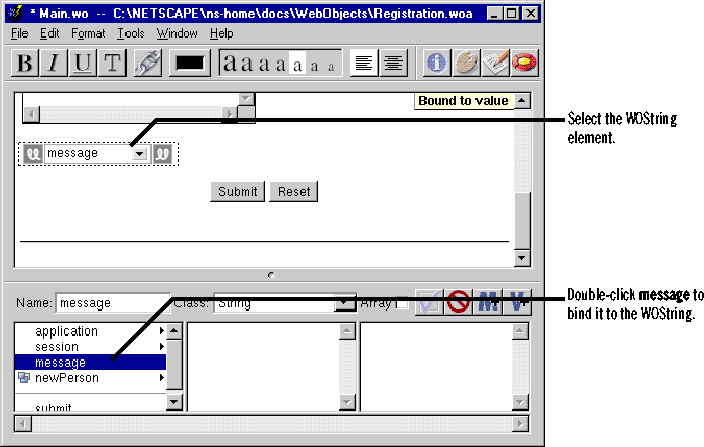Click the chain link toolbar icon
The height and width of the screenshot is (447, 704).
pos(147,63)
